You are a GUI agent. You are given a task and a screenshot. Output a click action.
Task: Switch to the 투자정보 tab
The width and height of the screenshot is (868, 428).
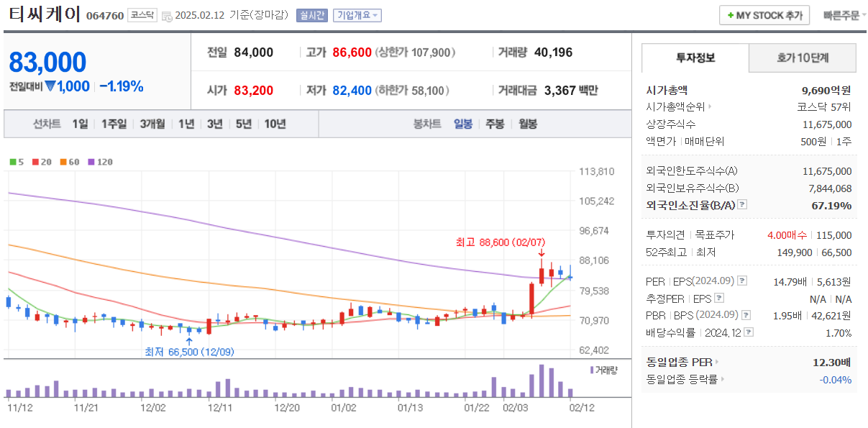pyautogui.click(x=695, y=58)
